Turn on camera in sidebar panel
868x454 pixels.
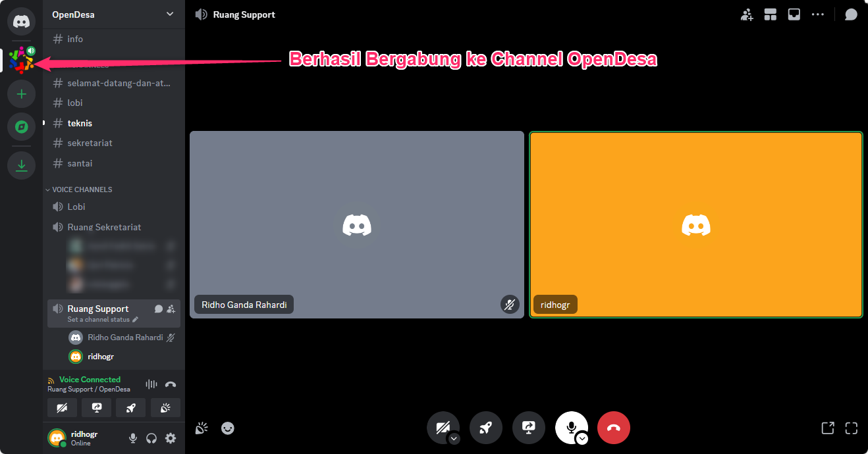[62, 408]
